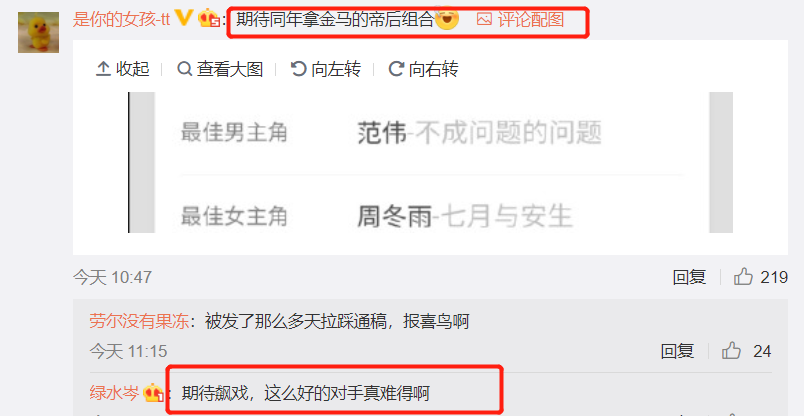This screenshot has height=416, width=804.
Task: Click the orange V verified badge
Action: (x=184, y=18)
